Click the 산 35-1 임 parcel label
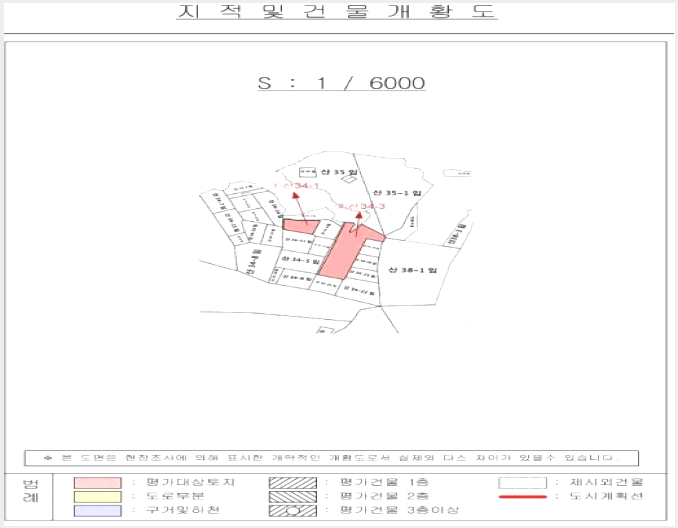678x528 pixels. point(397,192)
